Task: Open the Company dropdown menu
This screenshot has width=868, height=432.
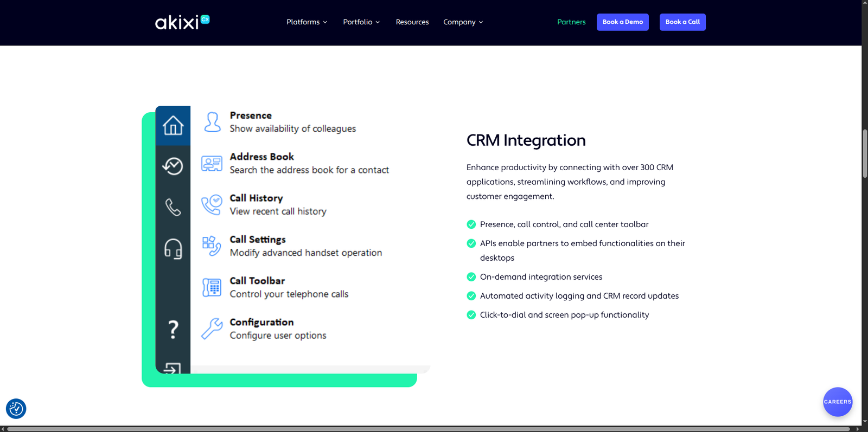Action: [463, 22]
